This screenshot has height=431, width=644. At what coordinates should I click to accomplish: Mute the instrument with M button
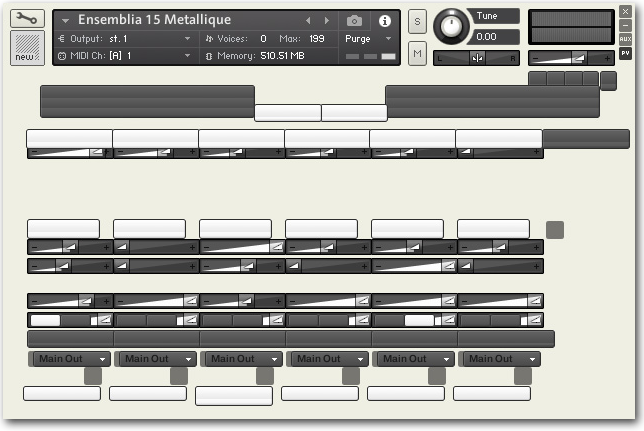tap(417, 53)
